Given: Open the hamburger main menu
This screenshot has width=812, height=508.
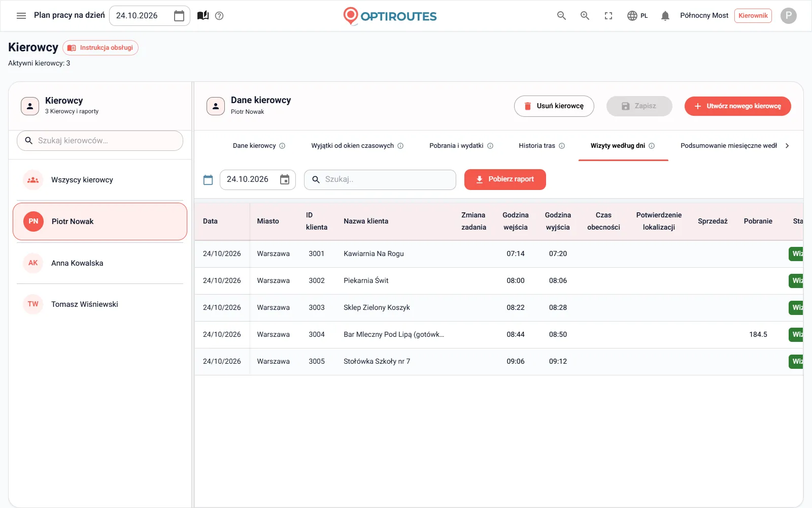Looking at the screenshot, I should (x=21, y=16).
